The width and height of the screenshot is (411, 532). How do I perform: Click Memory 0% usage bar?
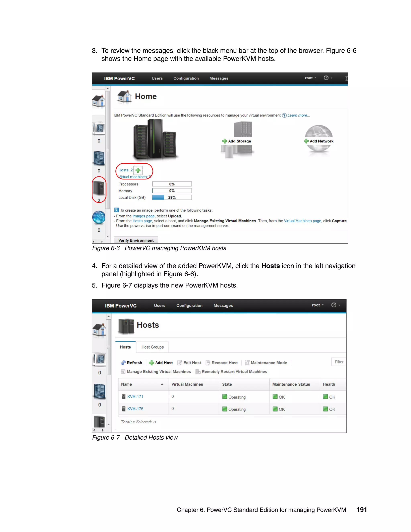(172, 191)
